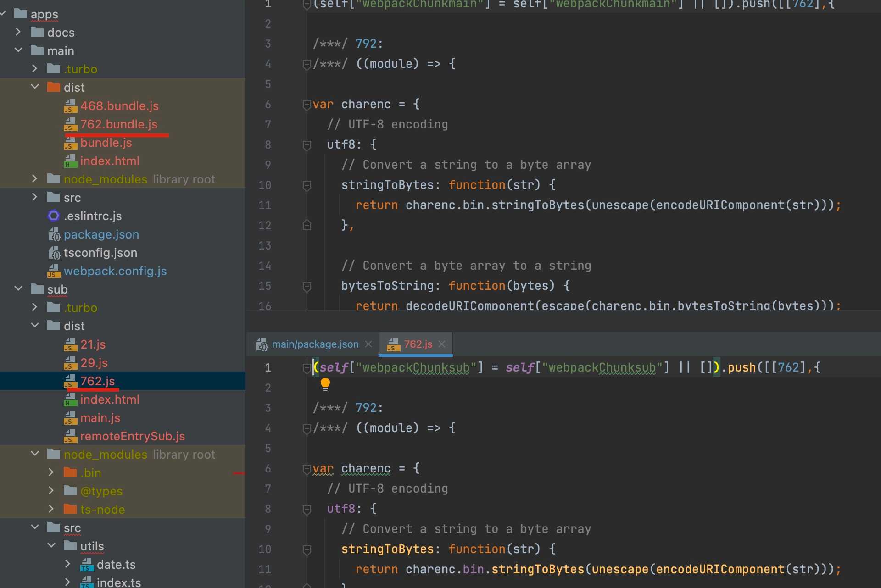
Task: Click the index.html icon in sub dist
Action: point(70,399)
